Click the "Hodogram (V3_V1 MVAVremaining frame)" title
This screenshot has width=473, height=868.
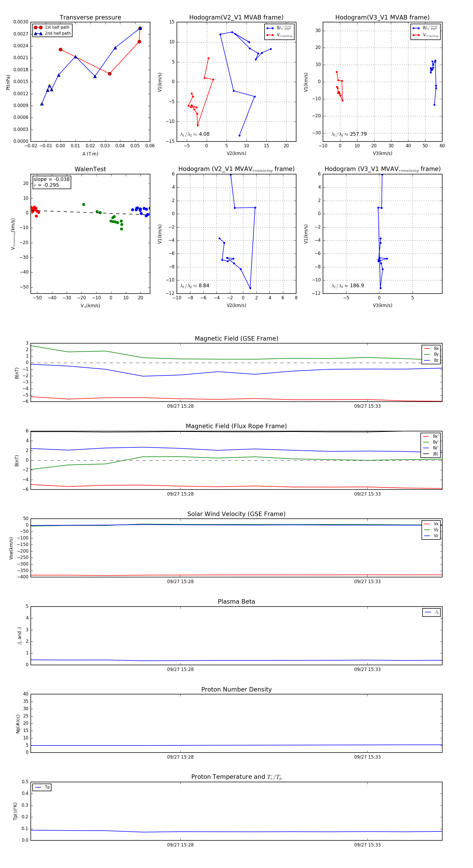pos(382,169)
